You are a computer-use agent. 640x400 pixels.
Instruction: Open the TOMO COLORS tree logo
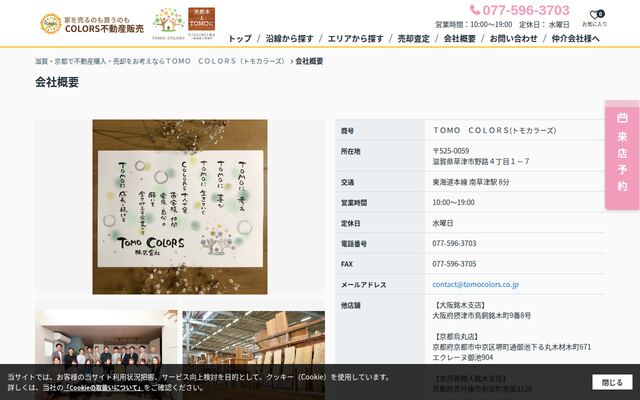point(168,24)
